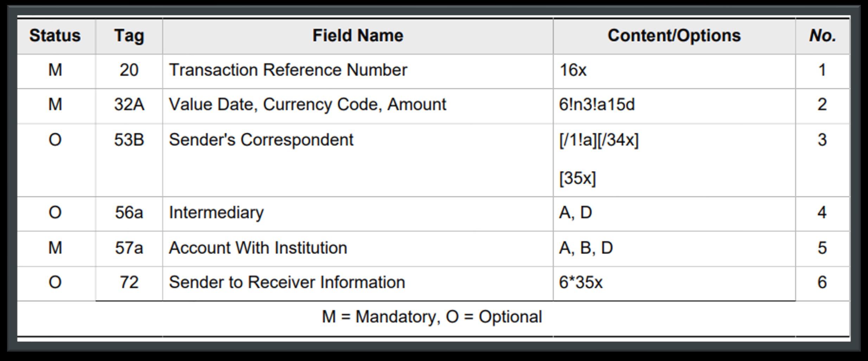The height and width of the screenshot is (361, 868).
Task: Select the No. column header
Action: coord(823,36)
